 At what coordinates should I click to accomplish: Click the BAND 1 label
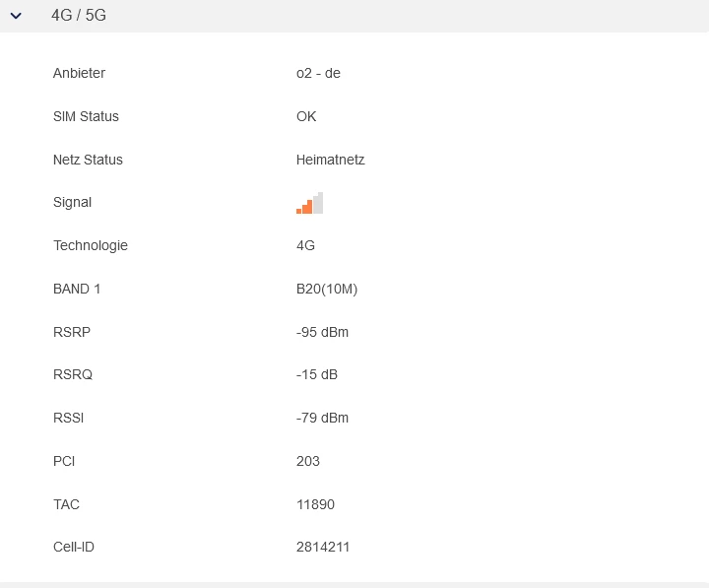77,289
